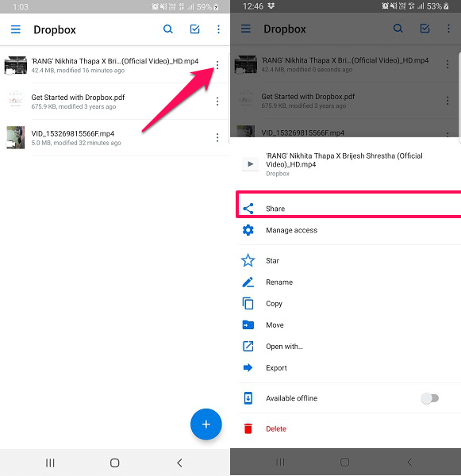Tap the Open with icon
Viewport: 461px width, 476px height.
tap(248, 346)
